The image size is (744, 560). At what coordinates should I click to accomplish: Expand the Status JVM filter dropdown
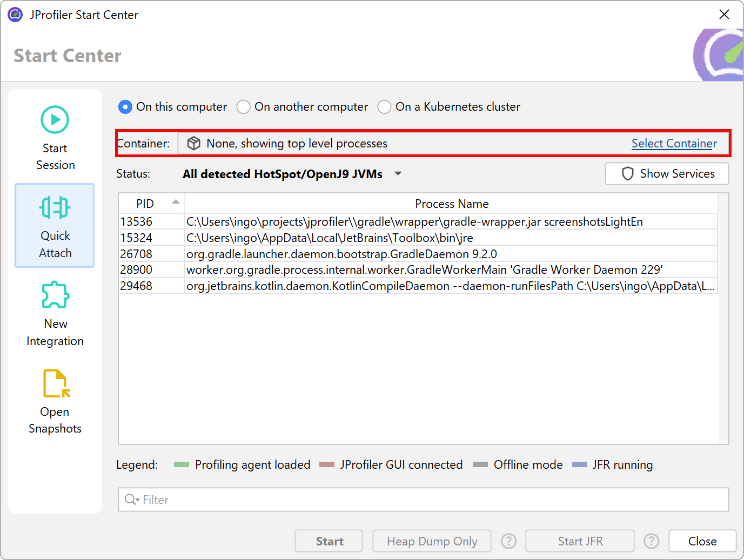398,174
